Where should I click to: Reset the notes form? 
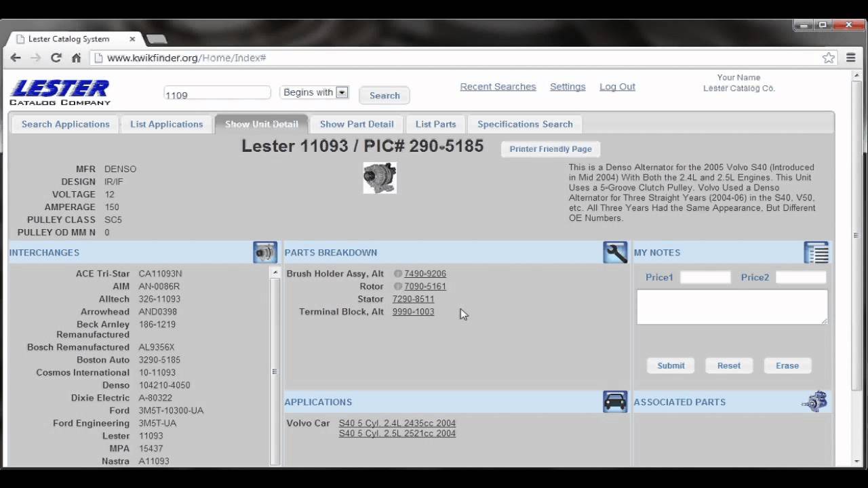729,365
